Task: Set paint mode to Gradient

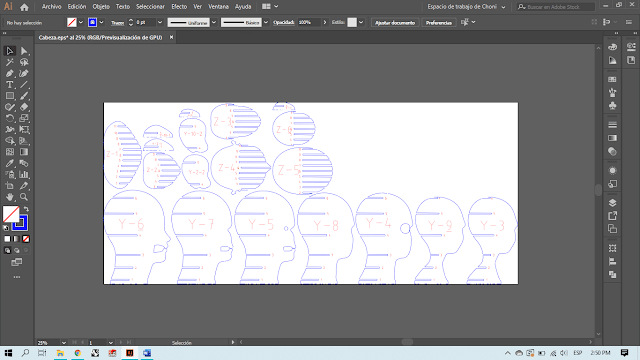Action: click(16, 239)
